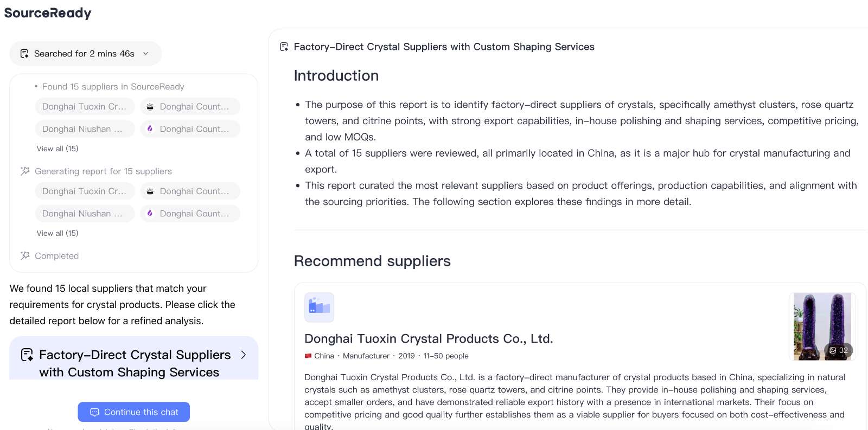The image size is (868, 430).
Task: Open Donghai Tuoxin Cr… chip under Found suppliers
Action: [85, 107]
